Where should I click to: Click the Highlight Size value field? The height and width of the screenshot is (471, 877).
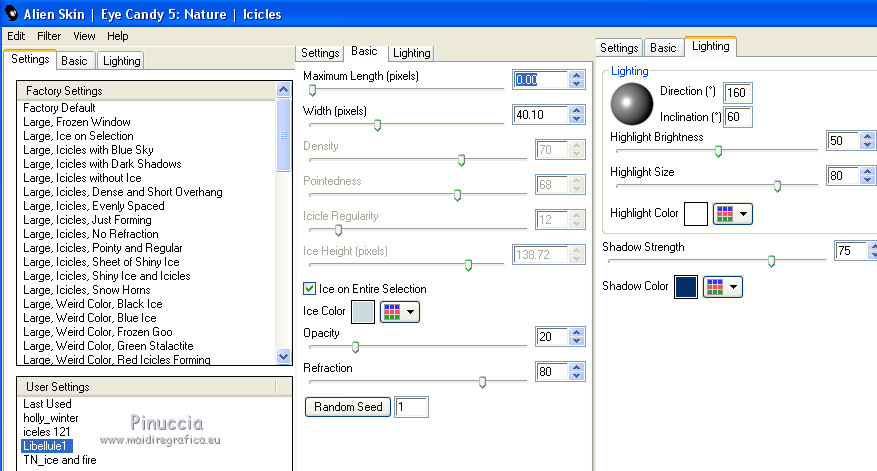[x=842, y=176]
